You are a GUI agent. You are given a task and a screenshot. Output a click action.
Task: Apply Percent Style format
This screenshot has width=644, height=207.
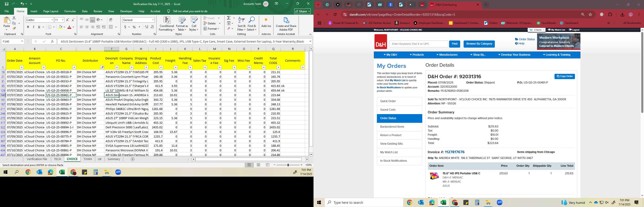click(x=134, y=27)
